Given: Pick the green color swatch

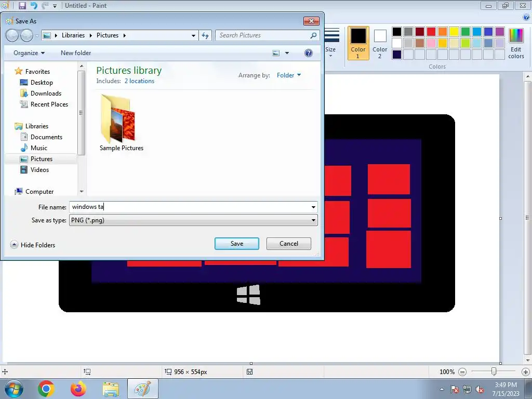Looking at the screenshot, I should 465,32.
